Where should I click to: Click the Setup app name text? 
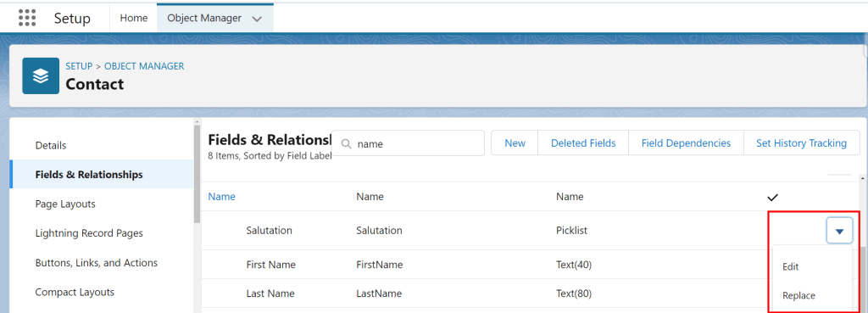point(72,19)
